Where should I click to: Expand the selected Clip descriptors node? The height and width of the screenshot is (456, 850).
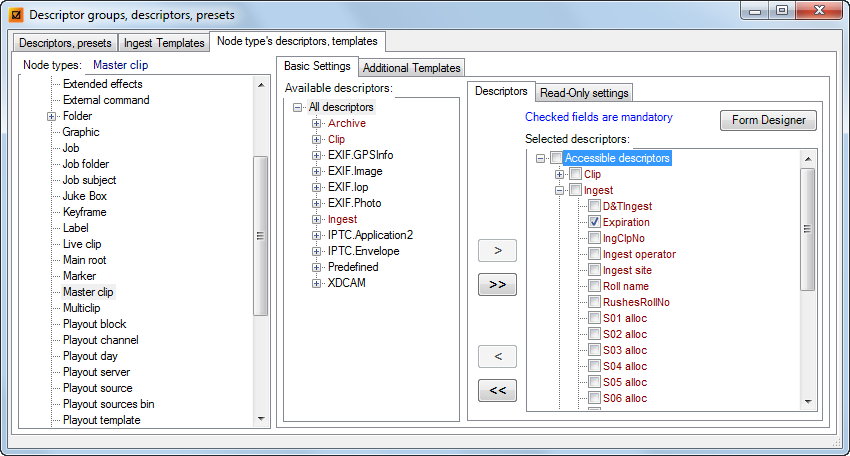point(559,174)
